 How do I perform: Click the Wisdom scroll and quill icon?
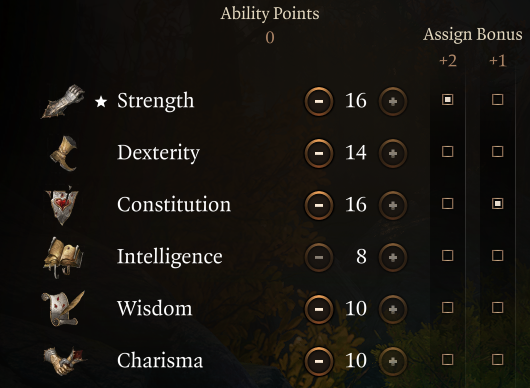pyautogui.click(x=63, y=309)
